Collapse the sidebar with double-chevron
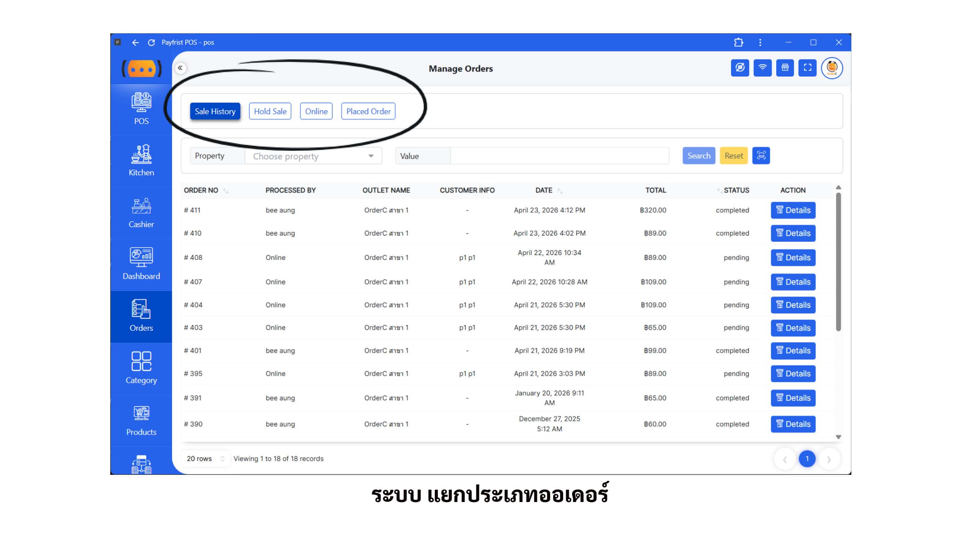This screenshot has width=980, height=551. pyautogui.click(x=180, y=68)
